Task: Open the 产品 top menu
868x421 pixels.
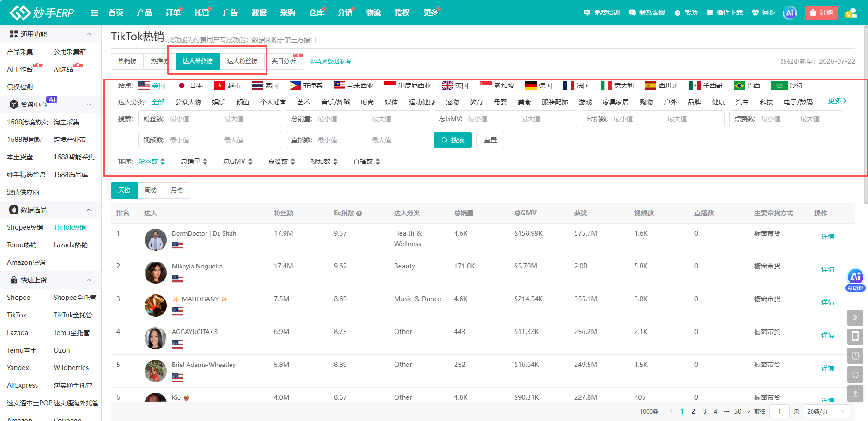Action: (145, 13)
